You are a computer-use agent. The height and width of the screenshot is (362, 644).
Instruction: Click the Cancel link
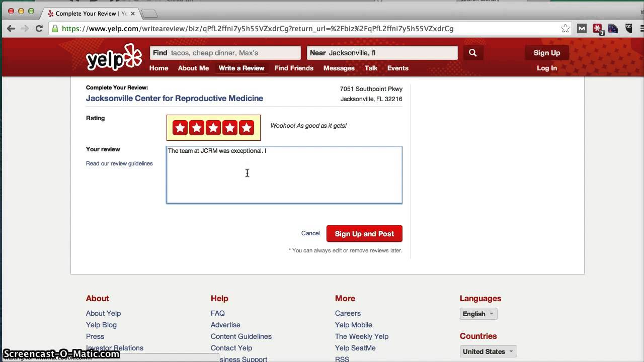pos(310,233)
